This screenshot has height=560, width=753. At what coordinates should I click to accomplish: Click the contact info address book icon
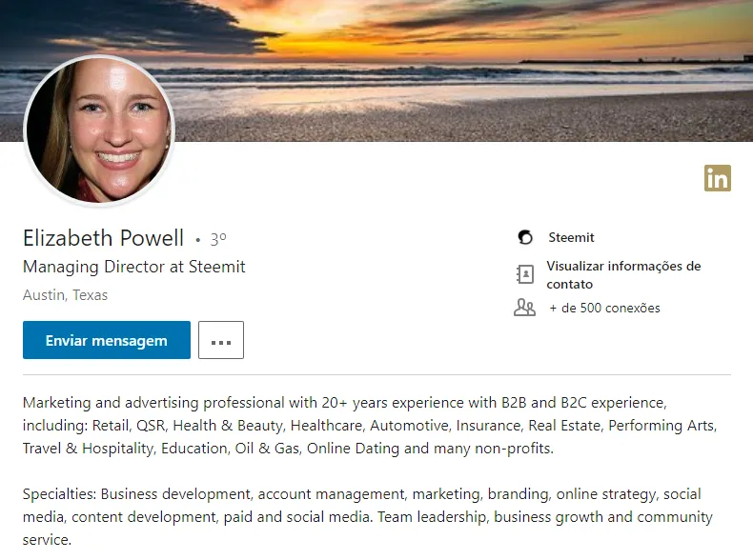pos(524,274)
